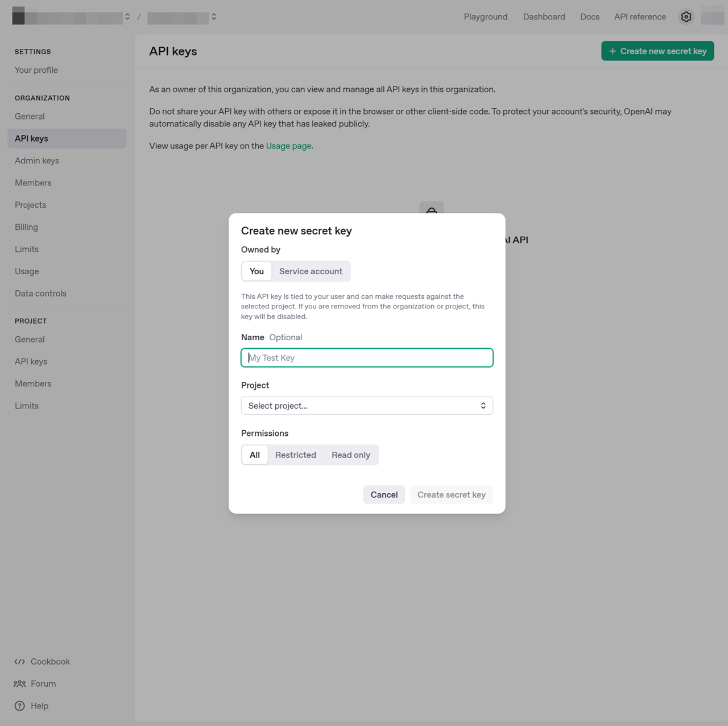Screen dimensions: 728x726
Task: Open the Usage page link
Action: pyautogui.click(x=288, y=146)
